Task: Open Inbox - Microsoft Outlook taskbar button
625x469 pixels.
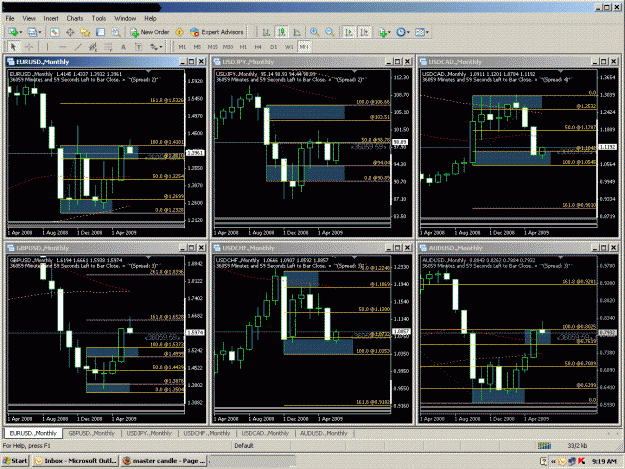Action: tap(76, 461)
